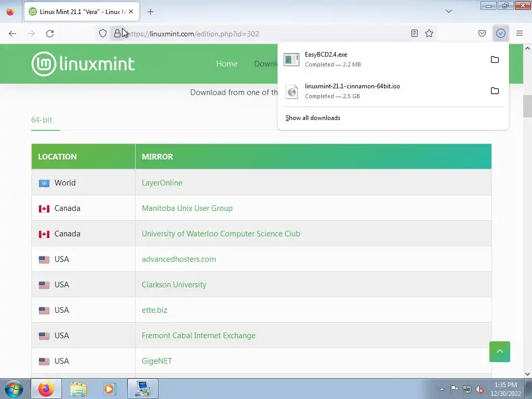Expand the list all tabs chevron
Screen dimensions: 532x399
448,11
